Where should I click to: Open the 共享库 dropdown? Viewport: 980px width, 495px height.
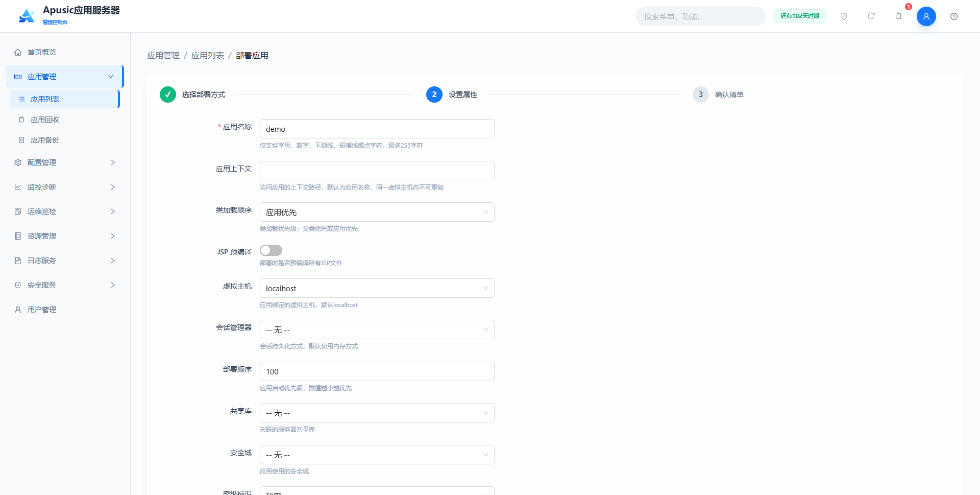377,413
